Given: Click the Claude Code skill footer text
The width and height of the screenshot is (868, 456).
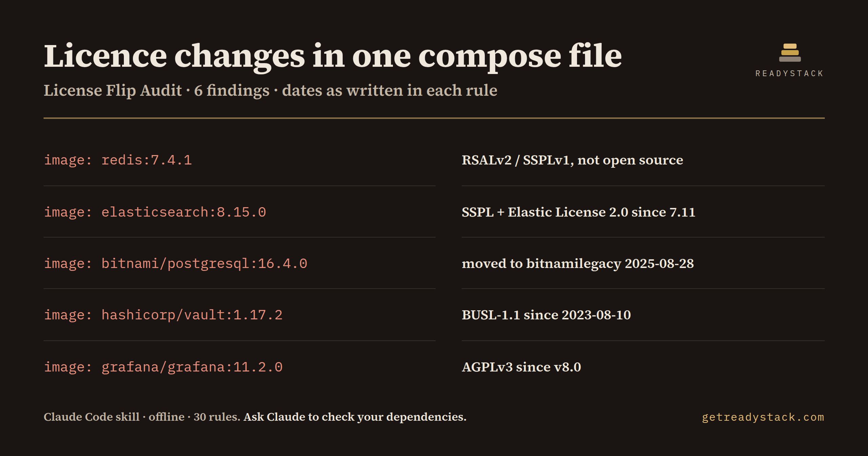Looking at the screenshot, I should (92, 417).
